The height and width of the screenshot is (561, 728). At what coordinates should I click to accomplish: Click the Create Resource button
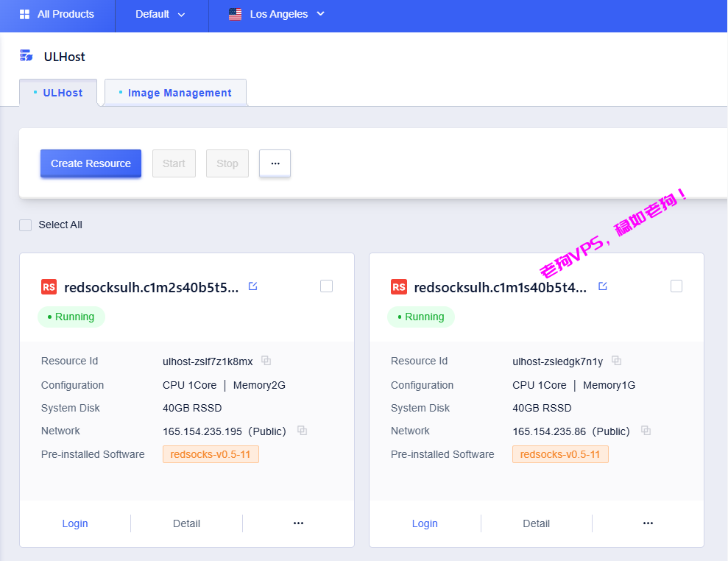tap(91, 163)
